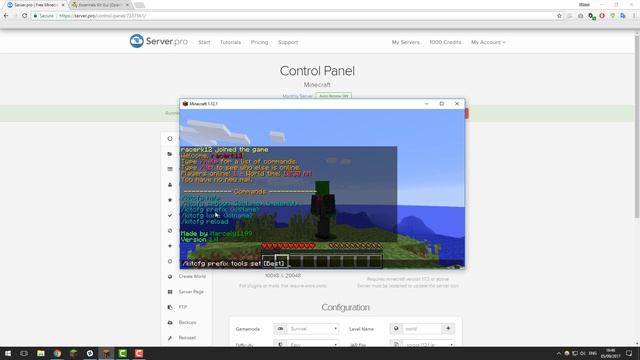640x360 pixels.
Task: Click the camera extension icon
Action: pos(580,16)
